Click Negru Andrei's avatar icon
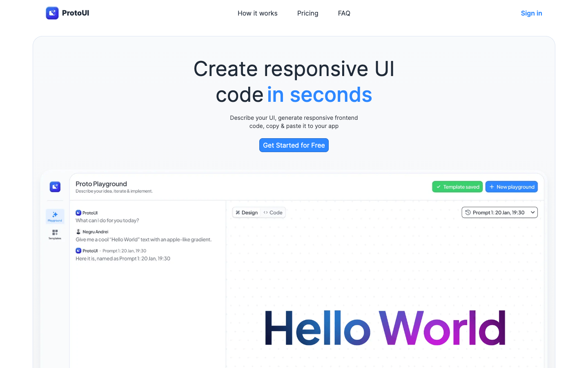588x368 pixels. (x=78, y=231)
